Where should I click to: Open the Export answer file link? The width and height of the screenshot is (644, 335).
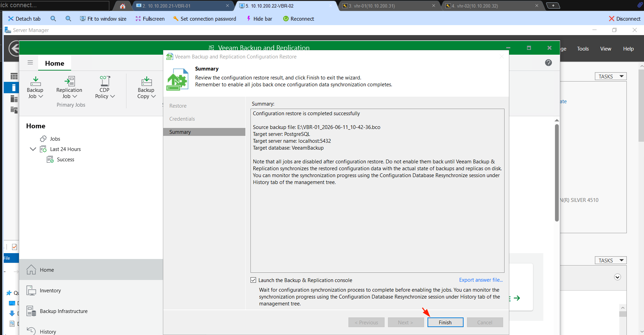[481, 280]
